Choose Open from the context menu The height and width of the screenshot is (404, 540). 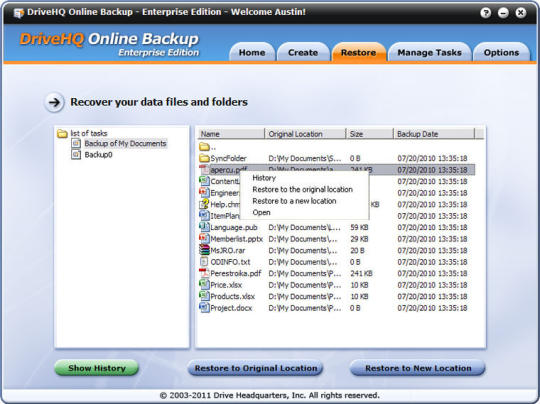tap(261, 213)
